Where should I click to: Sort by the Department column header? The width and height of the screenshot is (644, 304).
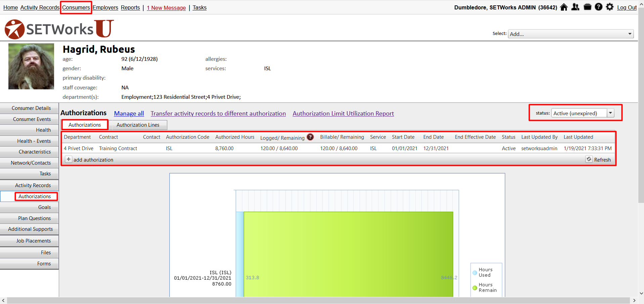[77, 137]
